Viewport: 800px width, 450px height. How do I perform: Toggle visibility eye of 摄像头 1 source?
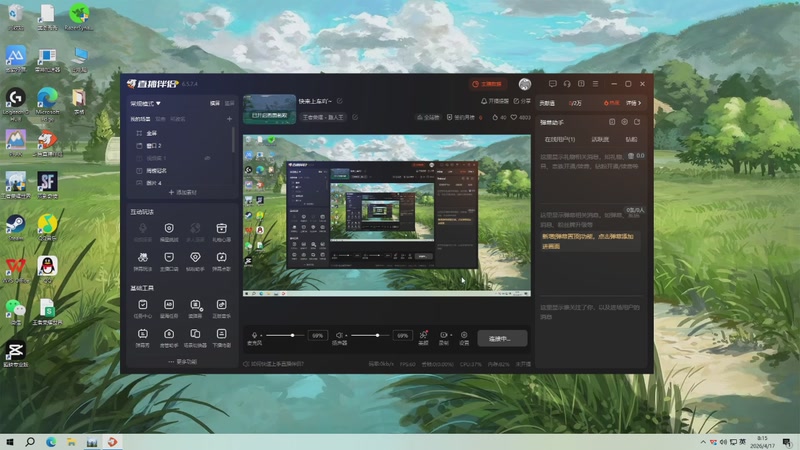(x=208, y=158)
